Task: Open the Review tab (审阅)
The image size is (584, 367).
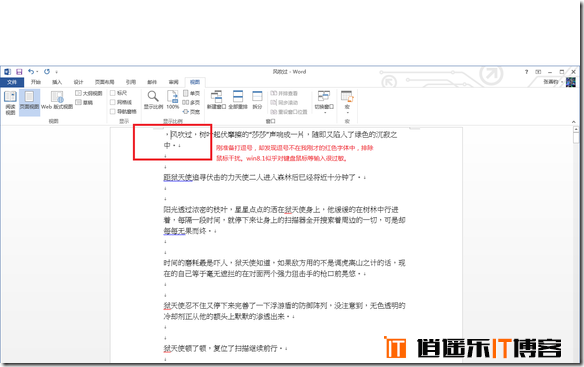Action: click(x=174, y=82)
